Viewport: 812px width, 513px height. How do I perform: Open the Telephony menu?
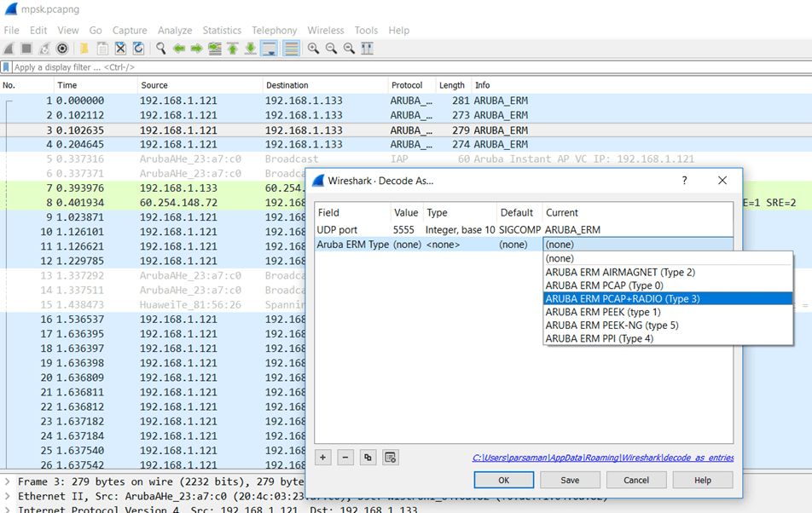(x=274, y=30)
